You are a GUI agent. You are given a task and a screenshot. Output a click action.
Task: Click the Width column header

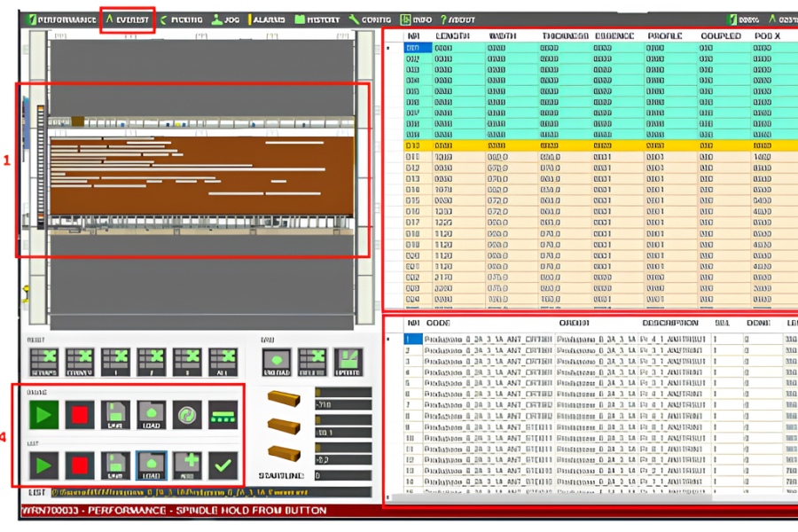click(x=503, y=36)
